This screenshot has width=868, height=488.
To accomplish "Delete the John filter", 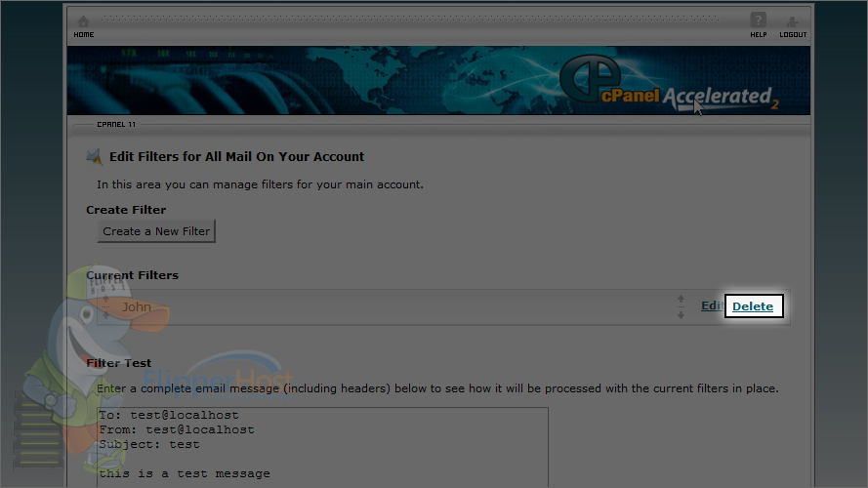I will coord(753,305).
